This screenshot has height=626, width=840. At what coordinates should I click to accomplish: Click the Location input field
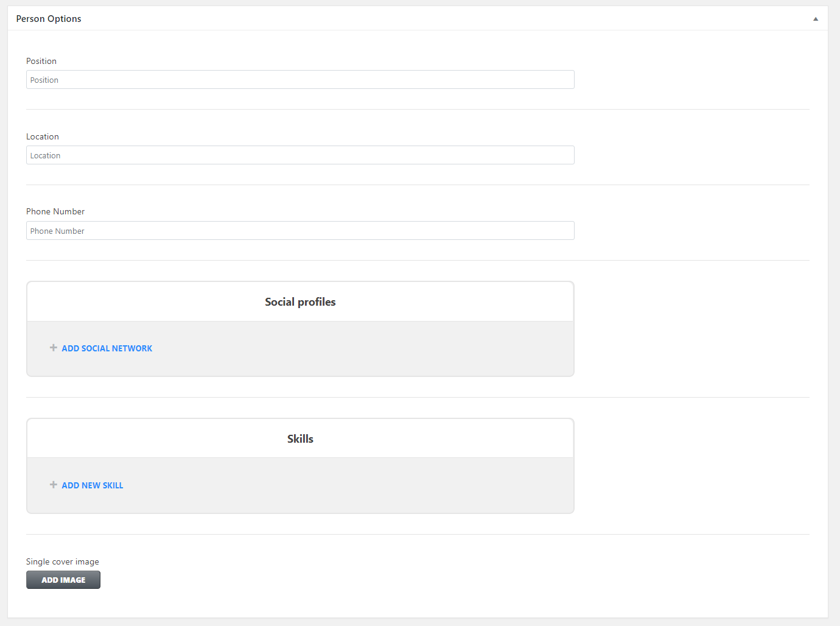pyautogui.click(x=300, y=155)
